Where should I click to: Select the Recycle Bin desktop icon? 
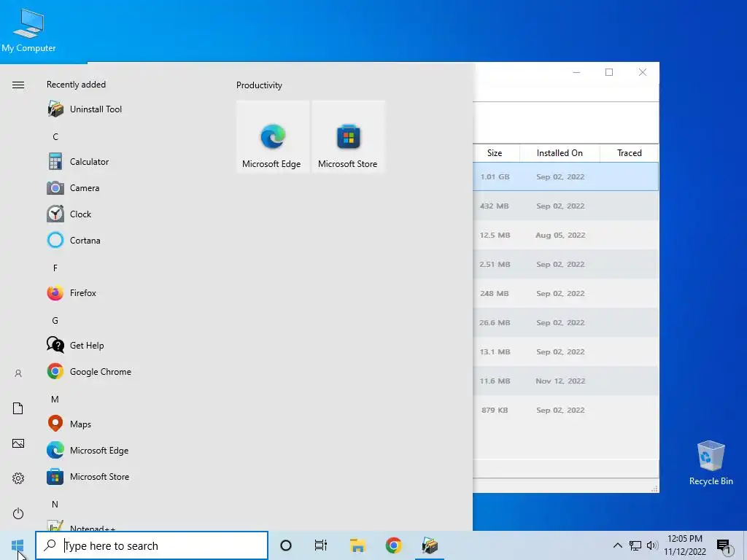[x=711, y=463]
